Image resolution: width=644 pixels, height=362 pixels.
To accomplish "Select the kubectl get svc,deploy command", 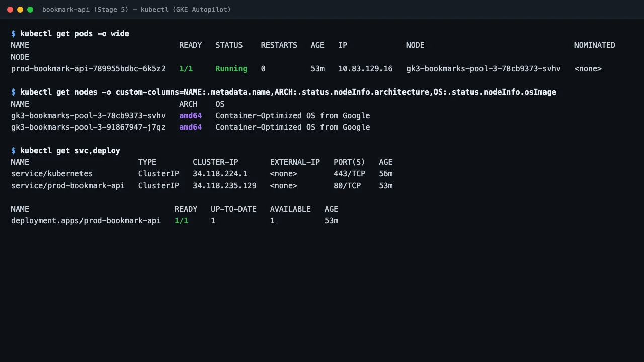I will click(70, 151).
